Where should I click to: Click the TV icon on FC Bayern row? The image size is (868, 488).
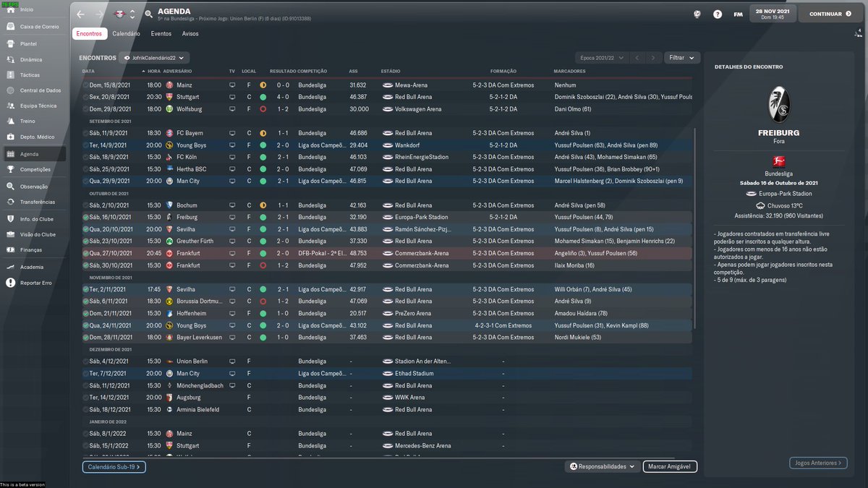coord(232,133)
